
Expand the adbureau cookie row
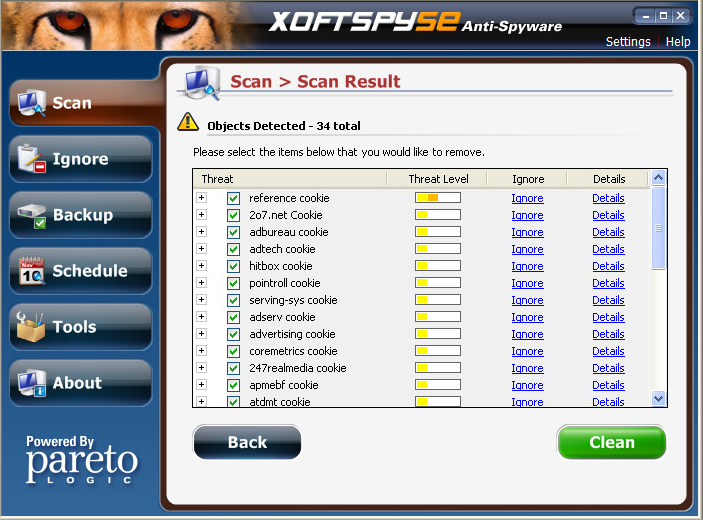(201, 232)
